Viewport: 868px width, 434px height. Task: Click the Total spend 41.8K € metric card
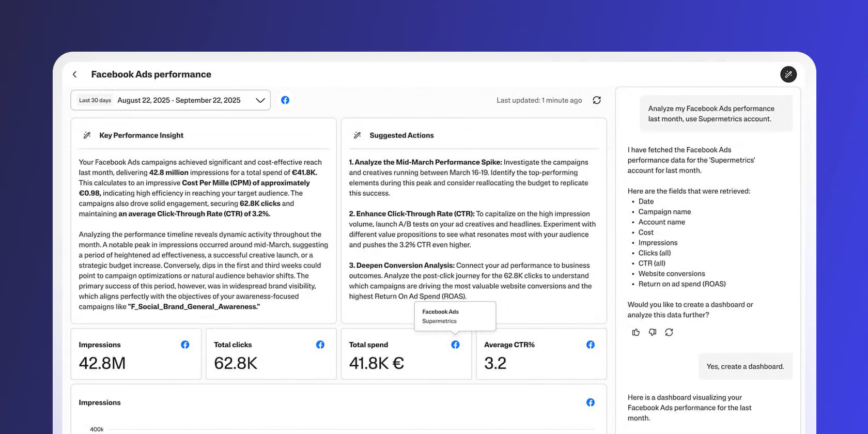click(406, 354)
